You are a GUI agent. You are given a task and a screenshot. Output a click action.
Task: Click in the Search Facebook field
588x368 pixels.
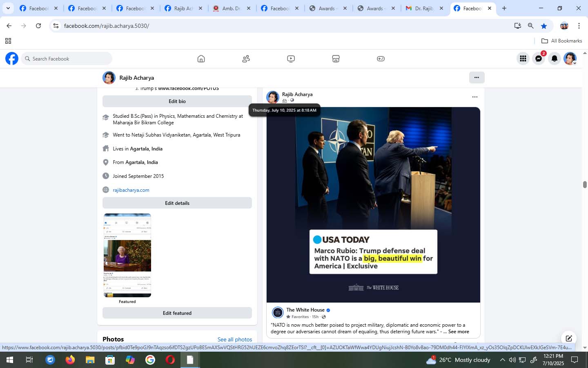(x=67, y=58)
